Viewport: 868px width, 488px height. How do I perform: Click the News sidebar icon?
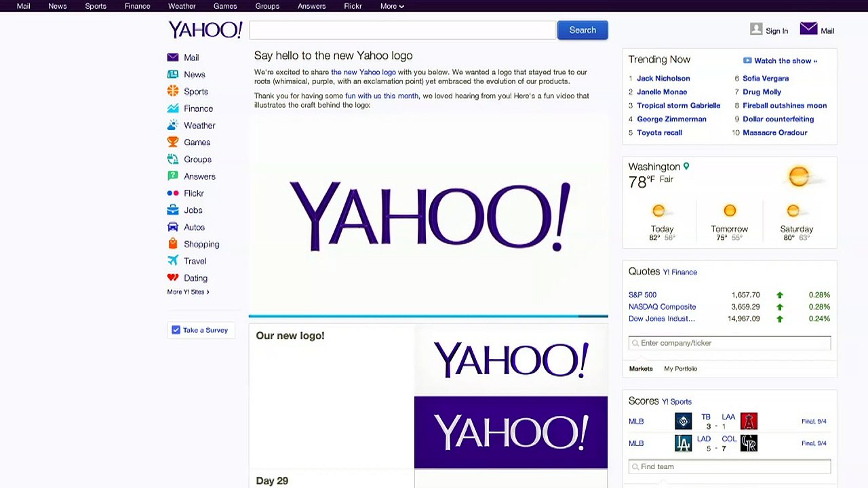point(173,75)
